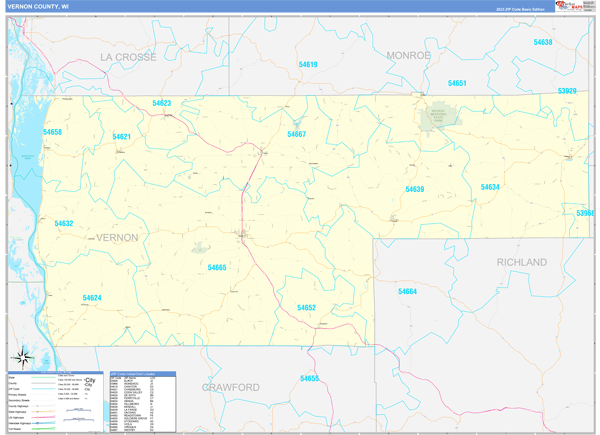This screenshot has width=600, height=435.
Task: Click the LA CROSSE county label
Action: tap(128, 57)
